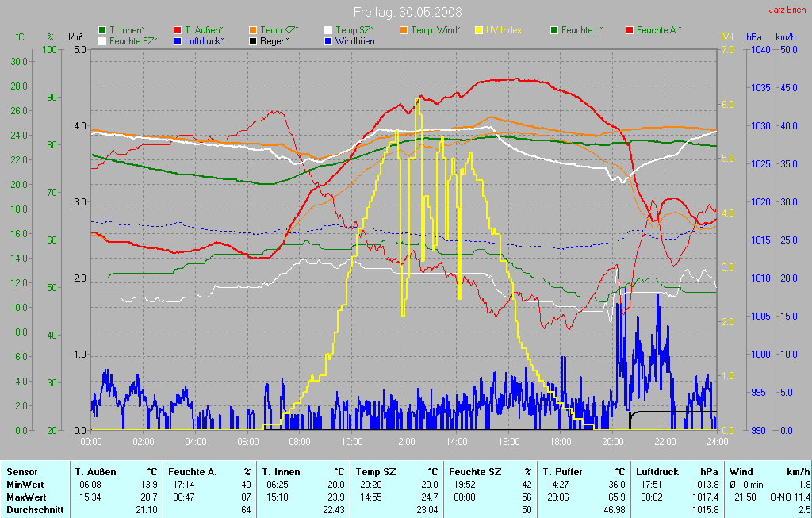The height and width of the screenshot is (518, 812).
Task: Click the 21.10 average temperature value
Action: (147, 510)
